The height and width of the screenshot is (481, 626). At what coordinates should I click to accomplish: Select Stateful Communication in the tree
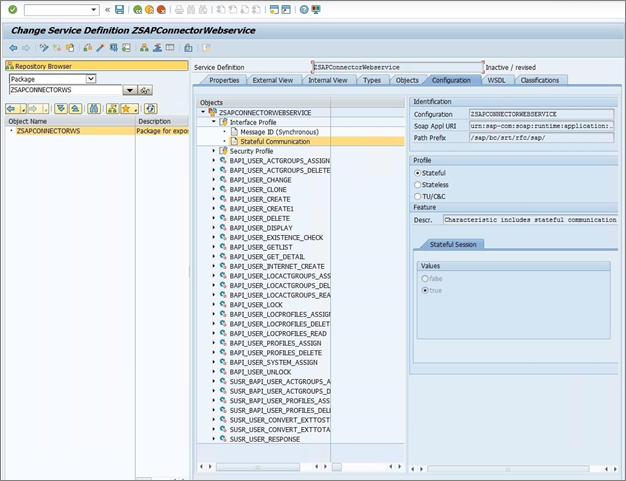[x=274, y=142]
